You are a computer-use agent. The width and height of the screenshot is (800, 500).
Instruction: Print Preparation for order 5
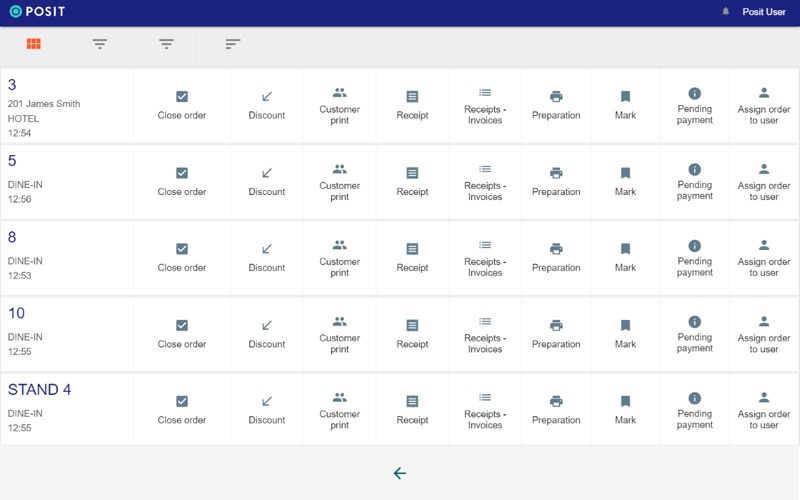(x=556, y=182)
